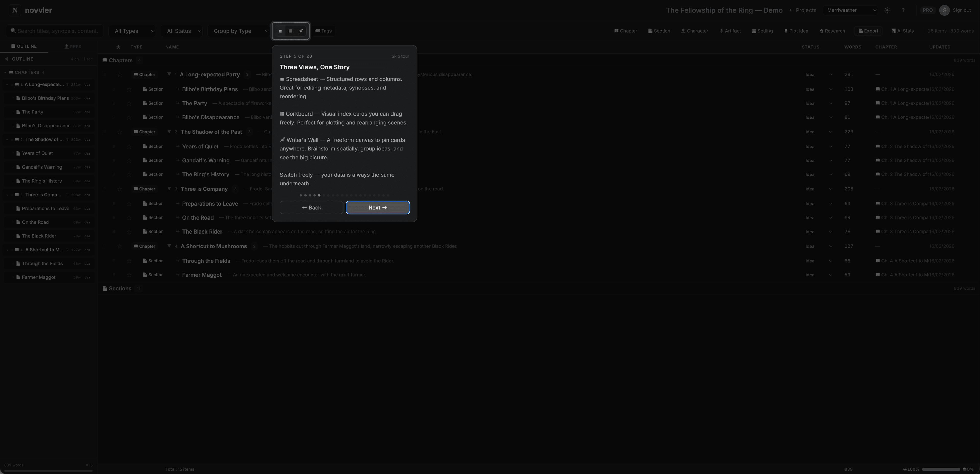Open the Group by Type dropdown
The width and height of the screenshot is (980, 474).
pos(239,31)
